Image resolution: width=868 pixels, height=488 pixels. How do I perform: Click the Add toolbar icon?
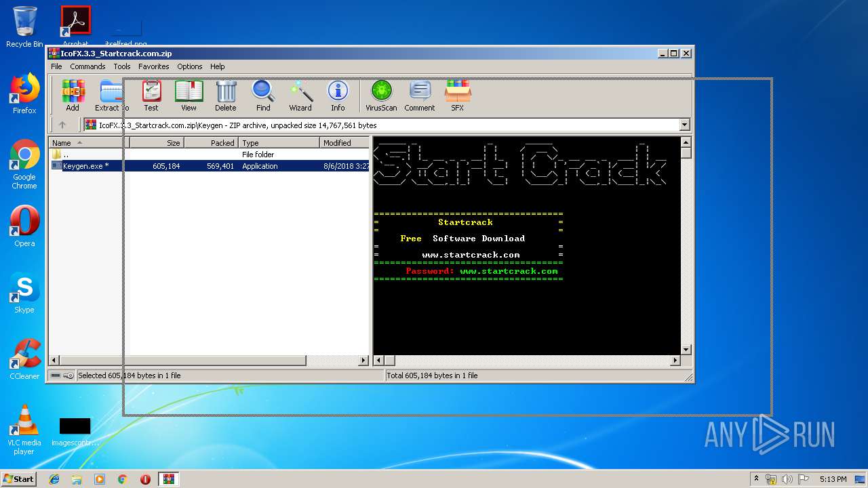pyautogui.click(x=73, y=96)
